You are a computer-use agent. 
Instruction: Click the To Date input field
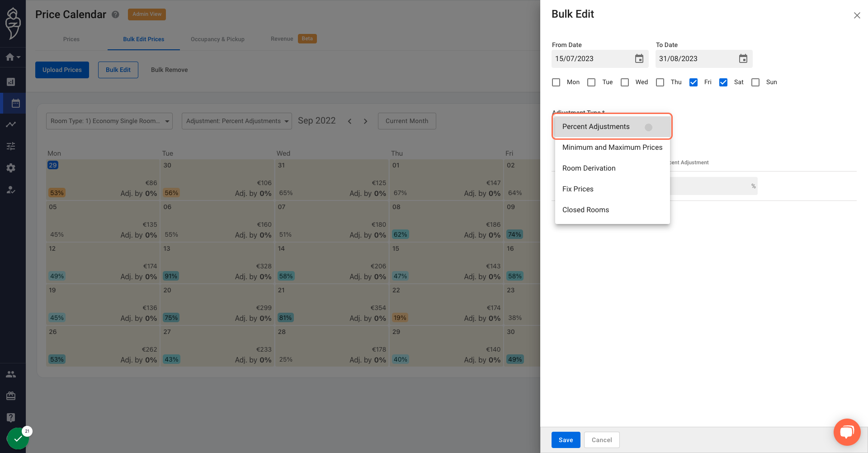[704, 59]
